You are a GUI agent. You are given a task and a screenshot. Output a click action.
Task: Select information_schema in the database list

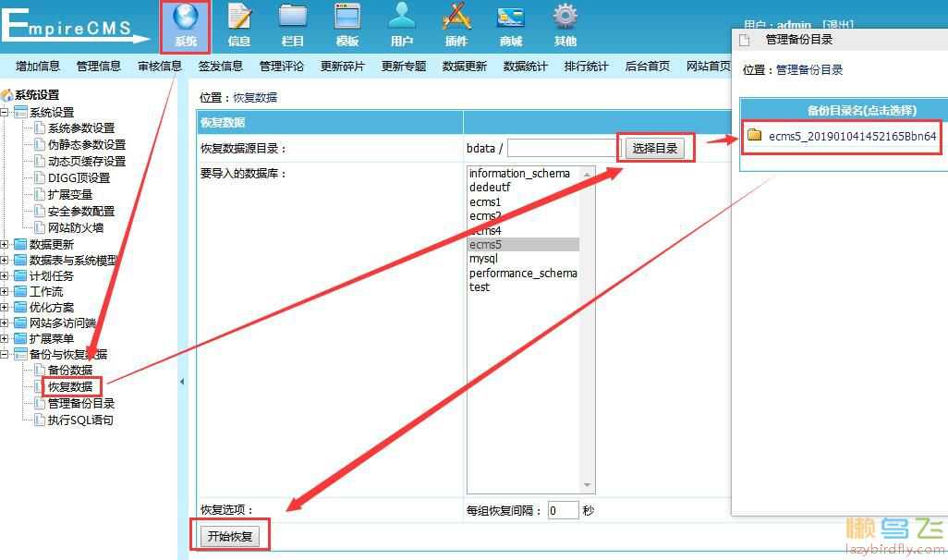pos(519,174)
